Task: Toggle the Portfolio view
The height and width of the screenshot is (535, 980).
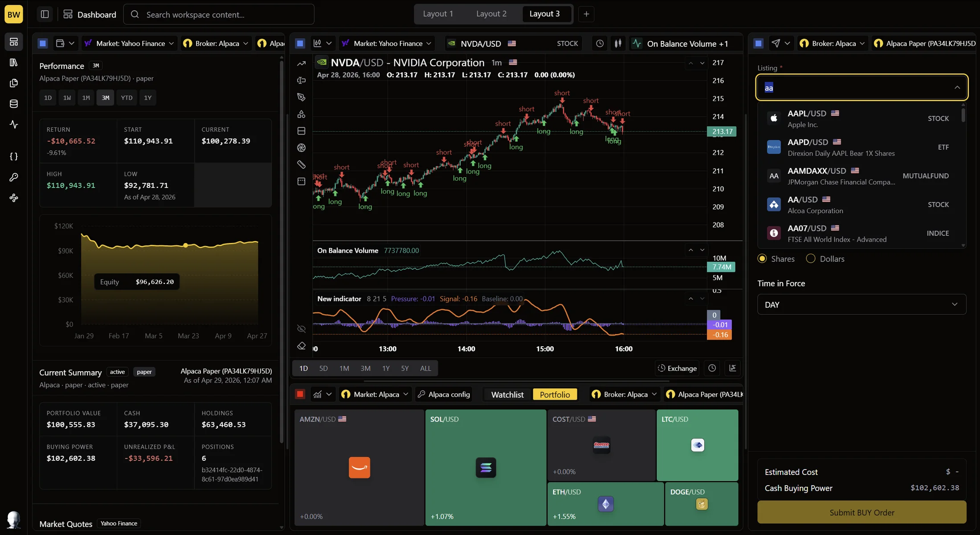Action: point(555,395)
